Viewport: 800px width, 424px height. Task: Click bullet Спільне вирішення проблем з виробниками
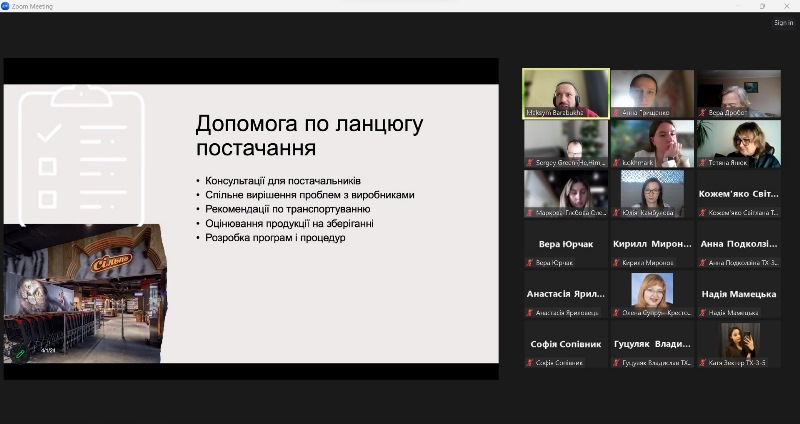[x=310, y=195]
